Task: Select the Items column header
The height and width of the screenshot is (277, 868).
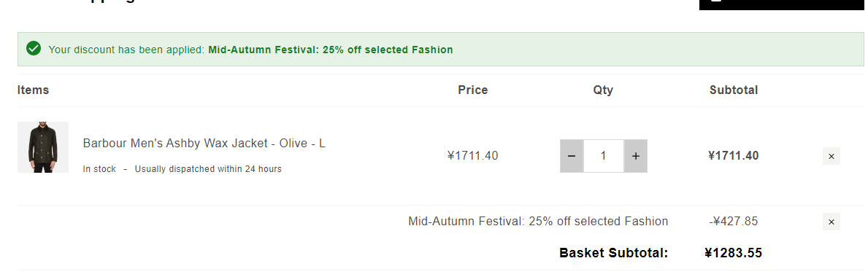Action: (x=33, y=90)
